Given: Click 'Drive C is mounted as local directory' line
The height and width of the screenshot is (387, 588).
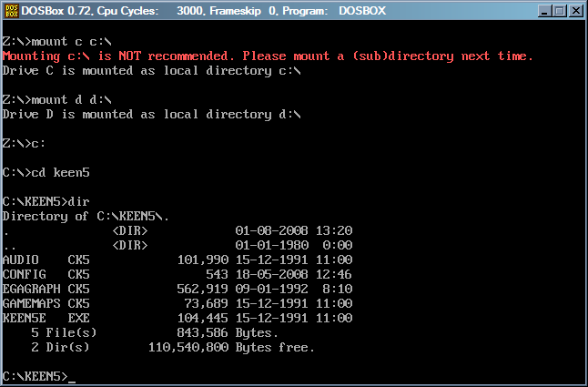Looking at the screenshot, I should [151, 71].
